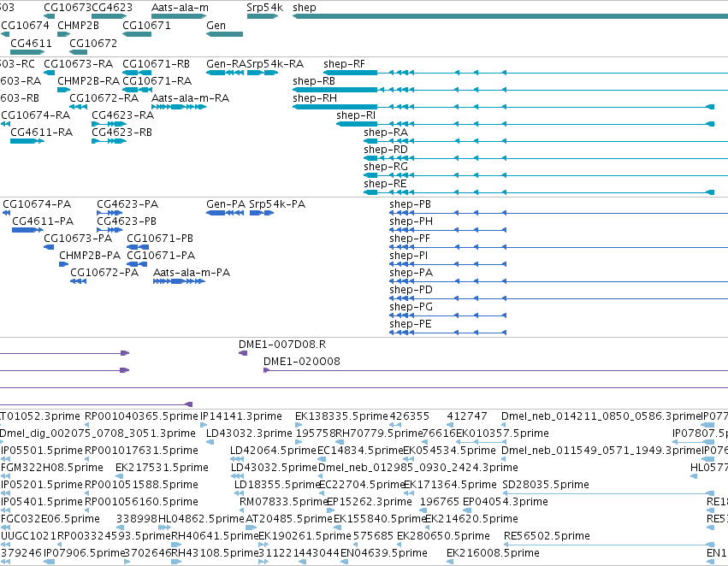Click the EK280650.5prime EST label
This screenshot has height=566, width=728.
click(443, 536)
